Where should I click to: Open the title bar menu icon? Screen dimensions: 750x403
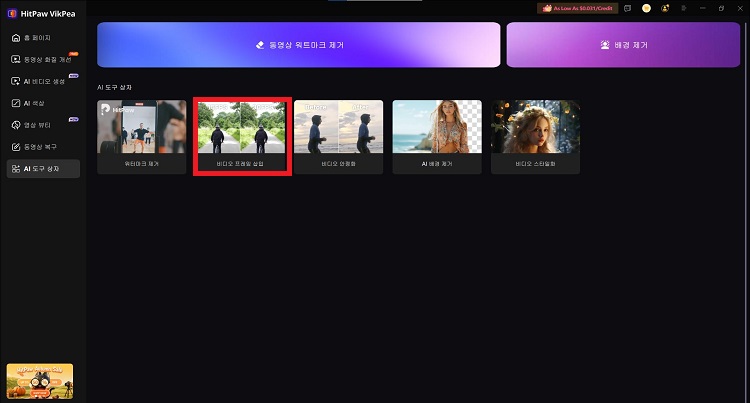pos(684,8)
